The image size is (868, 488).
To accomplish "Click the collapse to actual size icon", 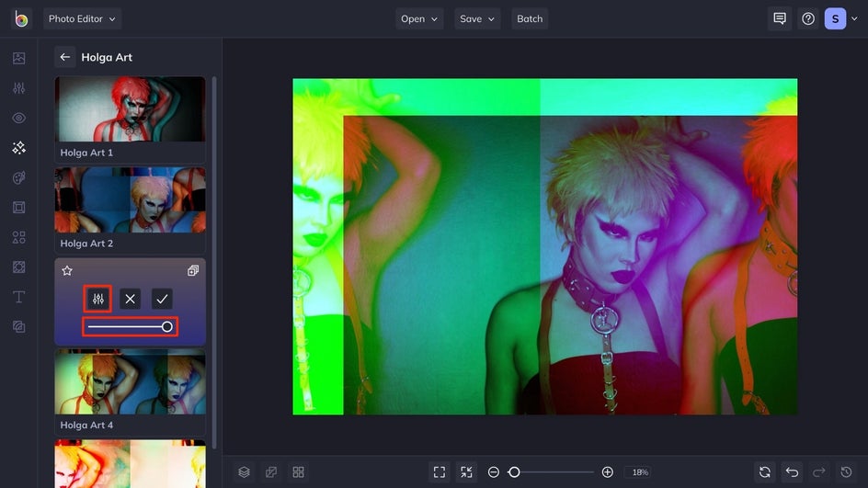I will coord(467,472).
